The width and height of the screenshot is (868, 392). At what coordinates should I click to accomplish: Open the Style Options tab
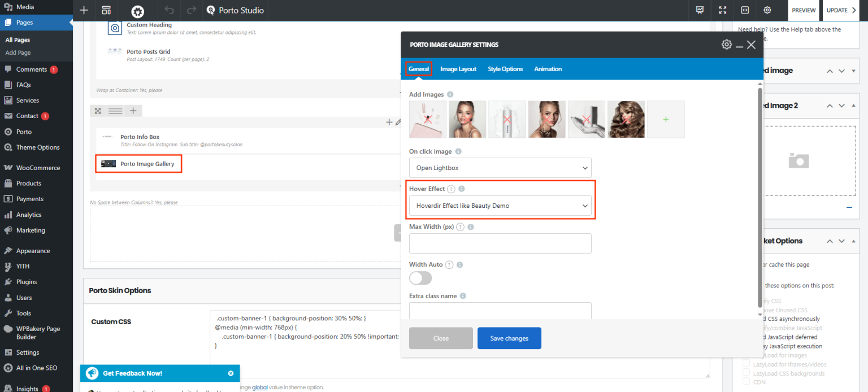pyautogui.click(x=505, y=69)
